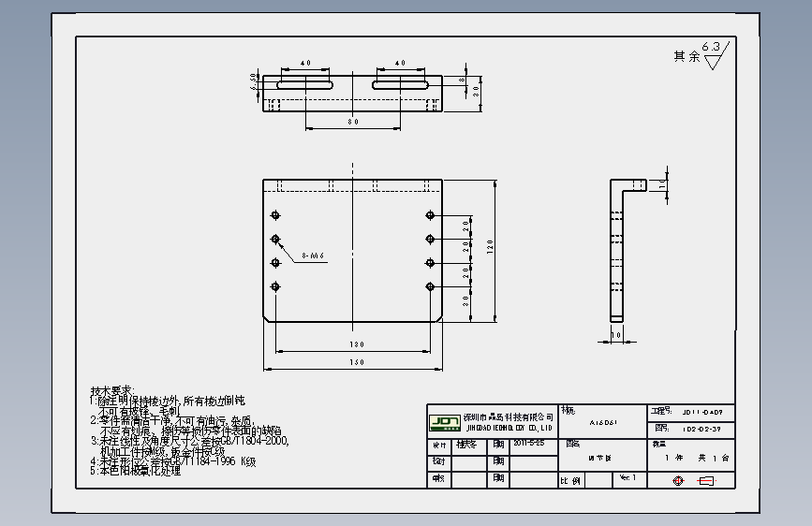
Task: Click the right slot outline in the top view
Action: pos(400,84)
